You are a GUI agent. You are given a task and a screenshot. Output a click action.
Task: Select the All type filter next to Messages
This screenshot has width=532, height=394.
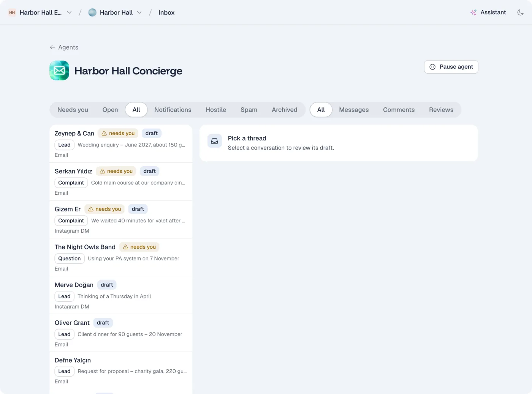321,110
